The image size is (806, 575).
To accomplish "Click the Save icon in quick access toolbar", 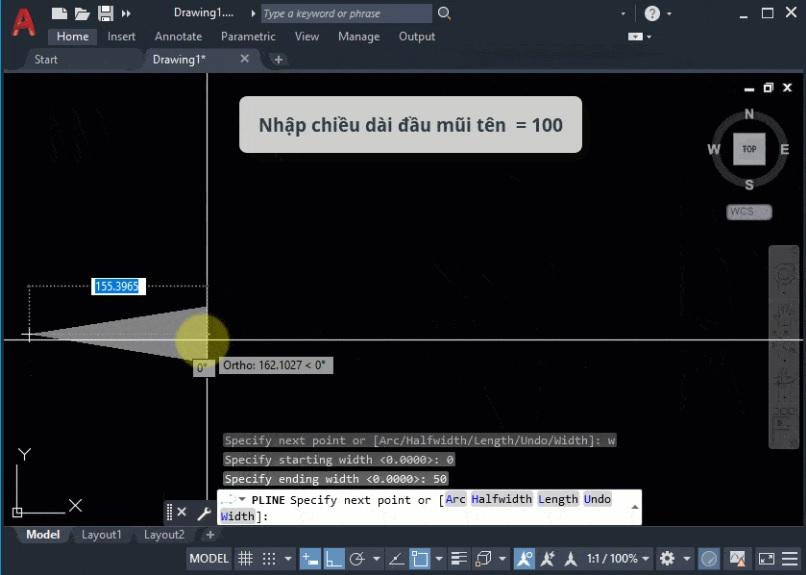I will 105,14.
